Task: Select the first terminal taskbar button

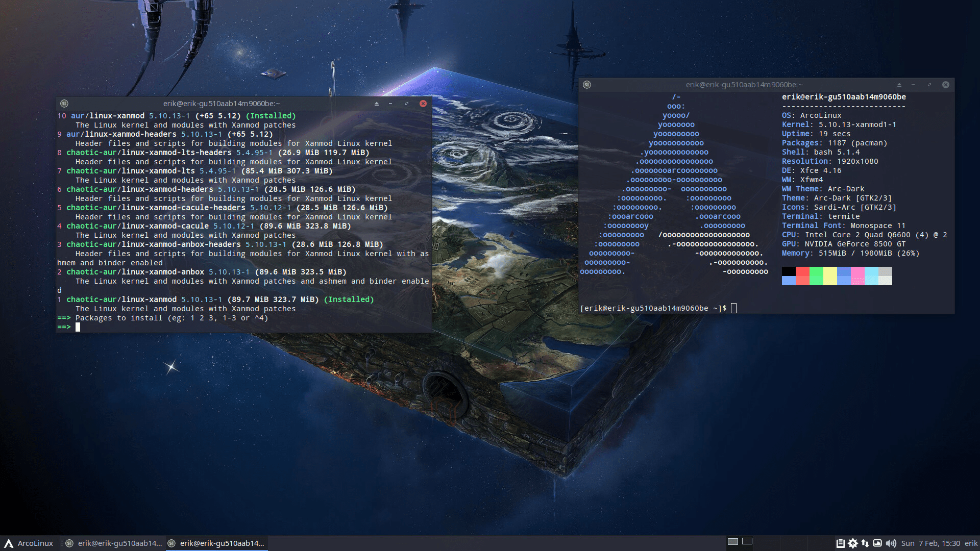Action: pyautogui.click(x=113, y=543)
